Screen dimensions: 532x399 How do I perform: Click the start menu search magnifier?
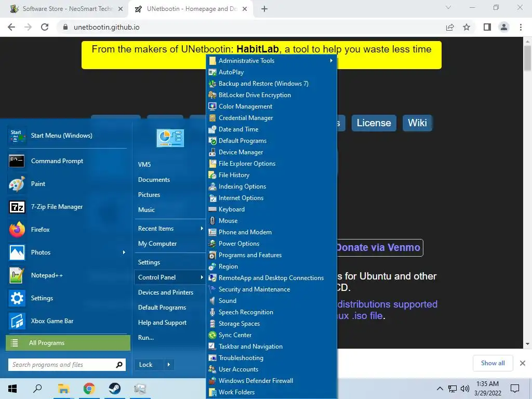coord(119,365)
